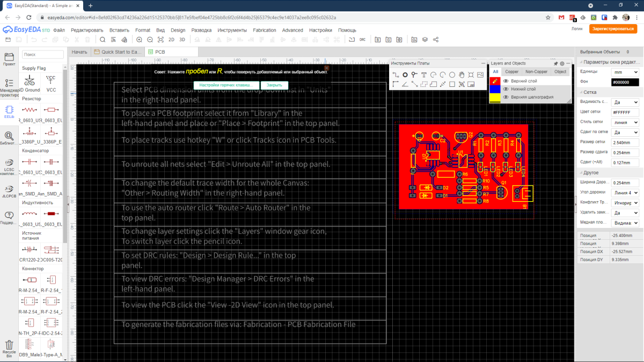Select the Via tool in PCB tools
The height and width of the screenshot is (362, 644).
coord(414,75)
